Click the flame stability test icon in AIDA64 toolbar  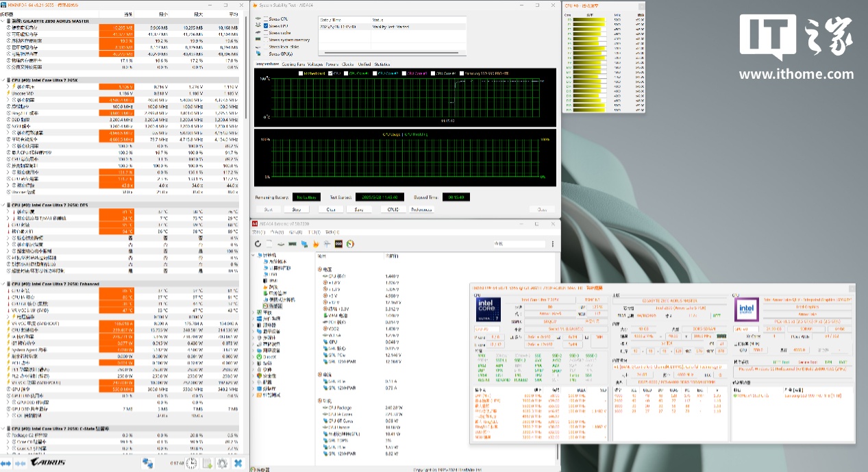[x=316, y=244]
